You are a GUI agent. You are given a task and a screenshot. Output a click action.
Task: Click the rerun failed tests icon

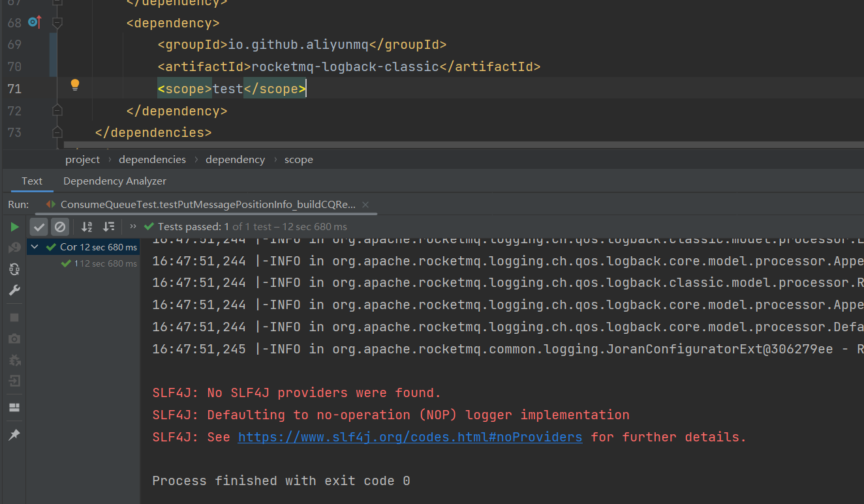coord(14,248)
